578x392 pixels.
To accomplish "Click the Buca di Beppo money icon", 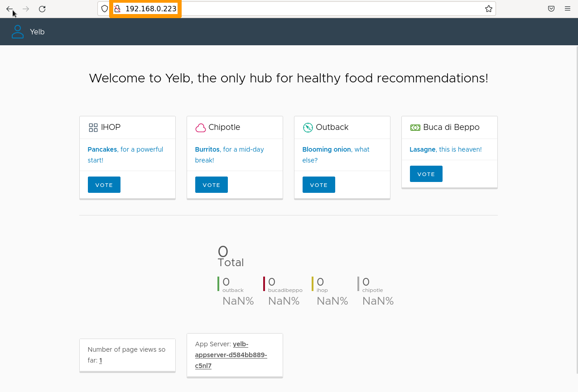I will coord(415,128).
